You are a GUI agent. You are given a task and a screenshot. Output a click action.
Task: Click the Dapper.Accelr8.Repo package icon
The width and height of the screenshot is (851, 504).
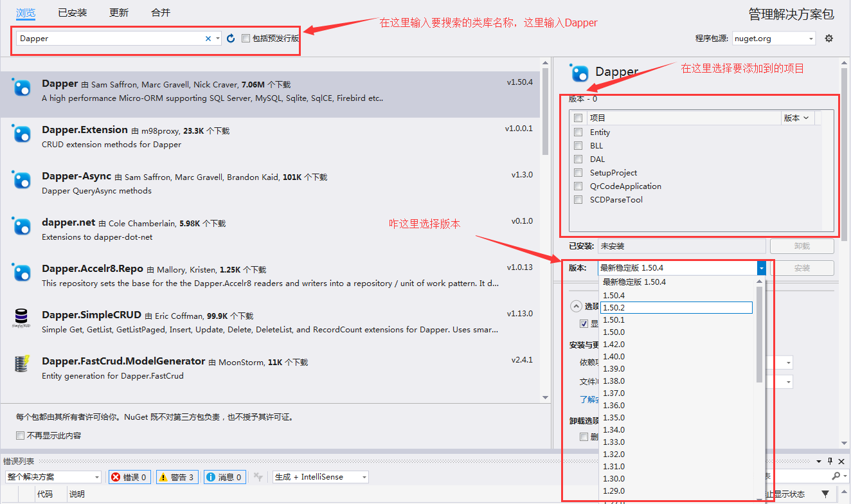click(22, 273)
